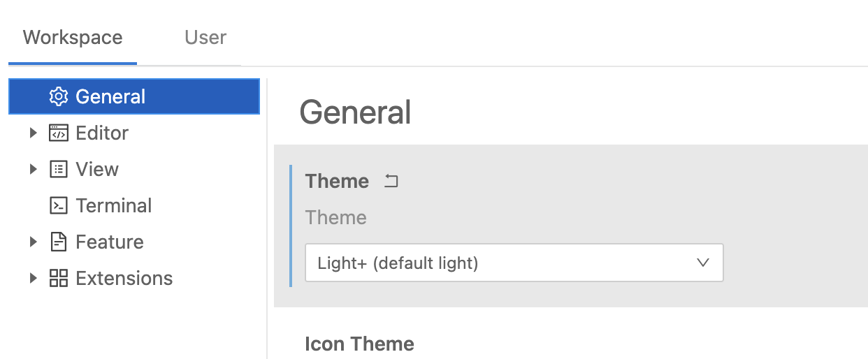Viewport: 868px width, 359px height.
Task: Click the General gear icon
Action: pos(59,96)
